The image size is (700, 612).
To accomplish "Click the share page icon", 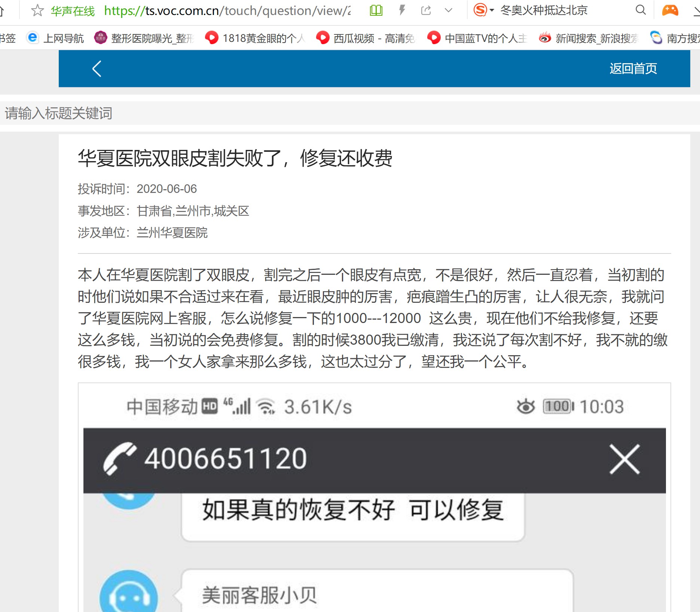I will pos(426,10).
